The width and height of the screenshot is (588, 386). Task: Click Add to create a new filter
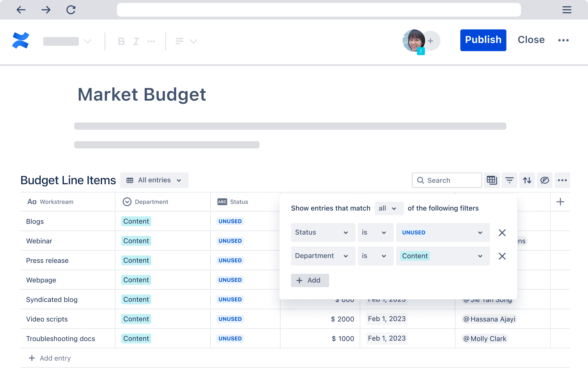click(310, 280)
